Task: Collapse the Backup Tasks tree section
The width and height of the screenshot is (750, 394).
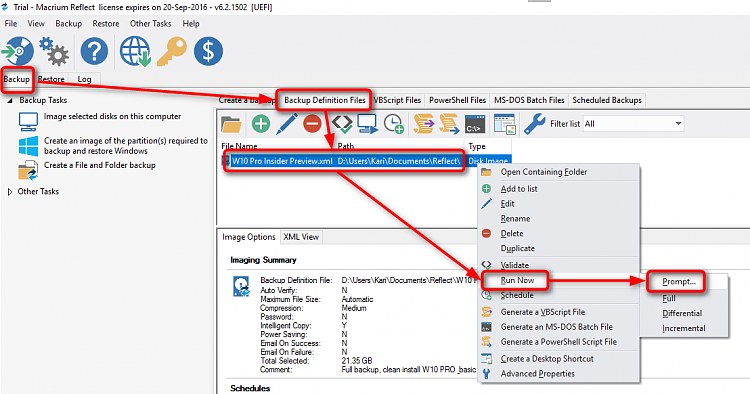Action: (x=10, y=100)
